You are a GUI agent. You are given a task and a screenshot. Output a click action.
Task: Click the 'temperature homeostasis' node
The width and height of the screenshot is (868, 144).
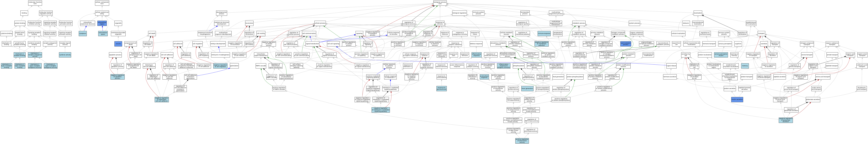(x=558, y=33)
